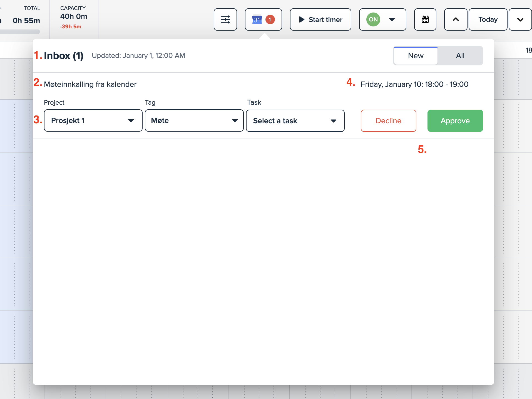Expand the dropdown arrow next to ON

[x=392, y=19]
